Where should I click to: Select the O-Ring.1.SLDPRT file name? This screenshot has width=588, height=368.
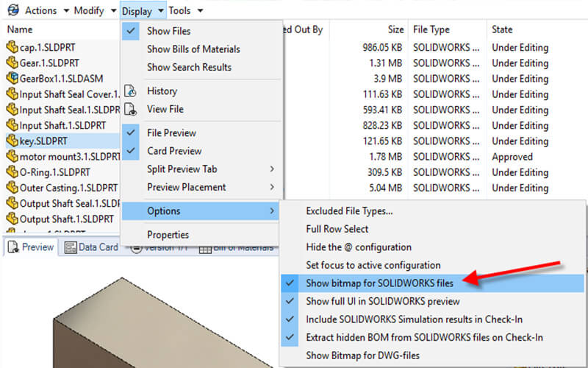(x=54, y=172)
